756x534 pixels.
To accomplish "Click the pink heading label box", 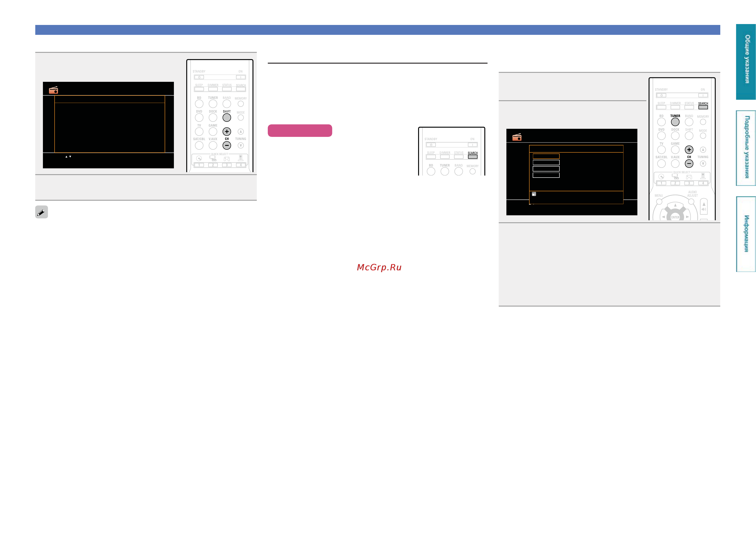I will coord(300,130).
